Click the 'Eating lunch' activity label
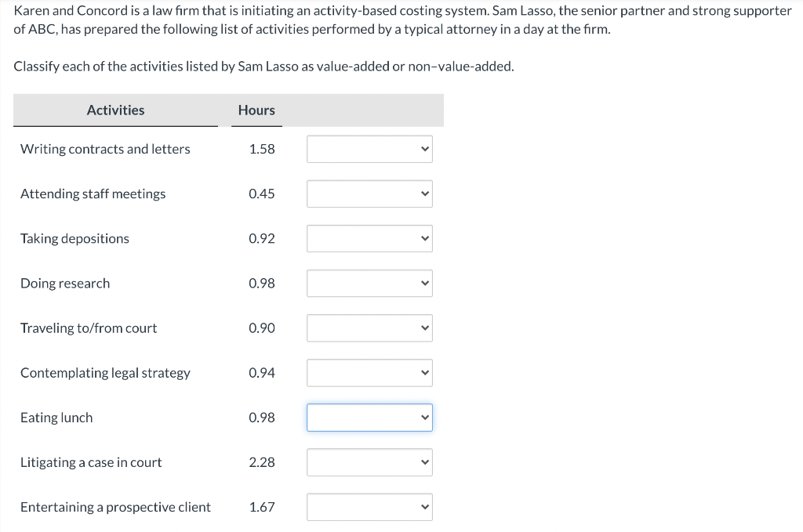The width and height of the screenshot is (803, 532). pyautogui.click(x=56, y=418)
